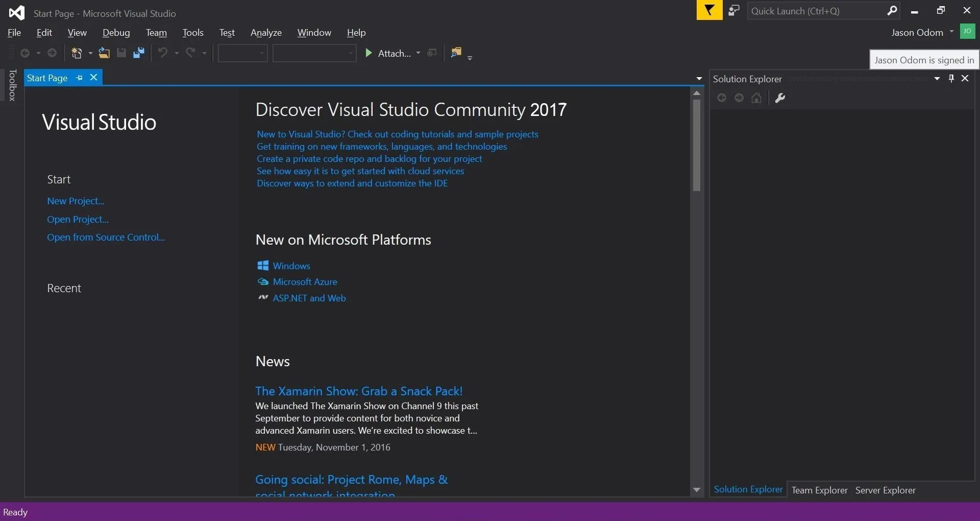The width and height of the screenshot is (980, 521).
Task: Click the Open Project... link
Action: point(78,220)
